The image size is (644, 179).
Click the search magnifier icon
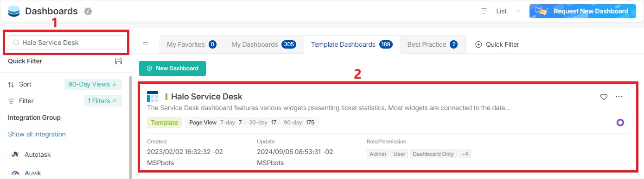16,43
